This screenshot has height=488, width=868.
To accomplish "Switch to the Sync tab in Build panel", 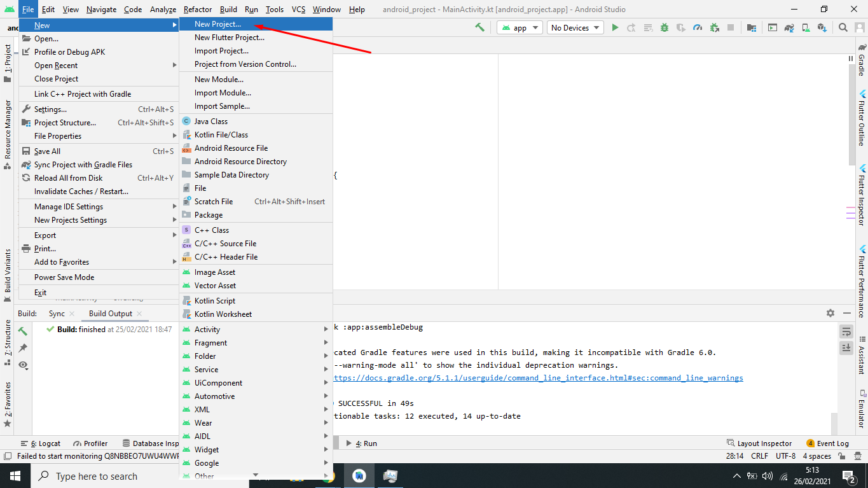I will [57, 313].
